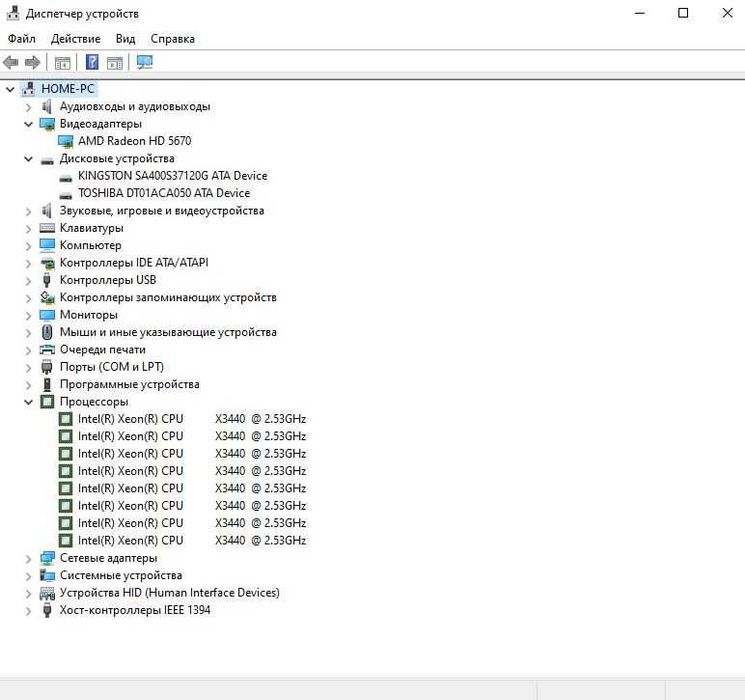Open the Файл menu
This screenshot has height=700, width=745.
click(21, 38)
